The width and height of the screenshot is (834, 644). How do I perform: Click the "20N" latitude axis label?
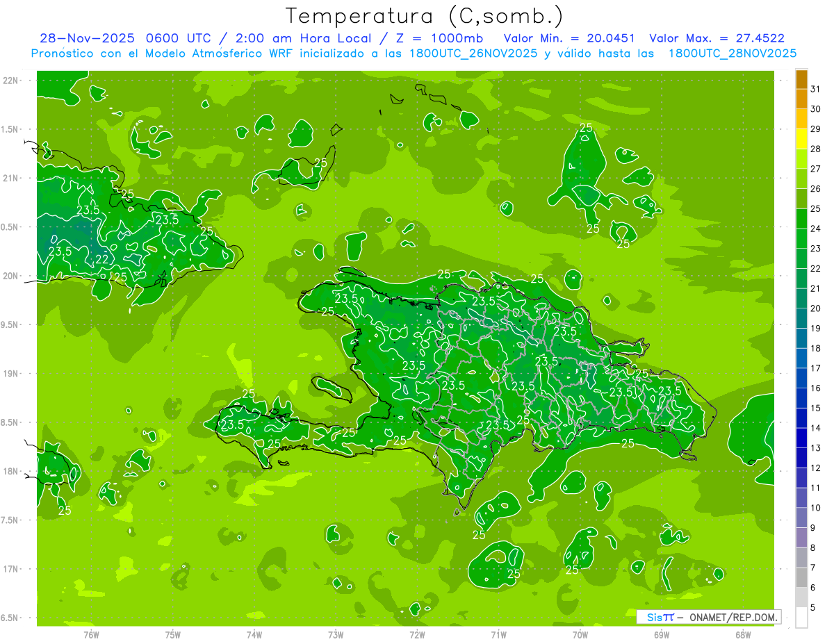(10, 276)
